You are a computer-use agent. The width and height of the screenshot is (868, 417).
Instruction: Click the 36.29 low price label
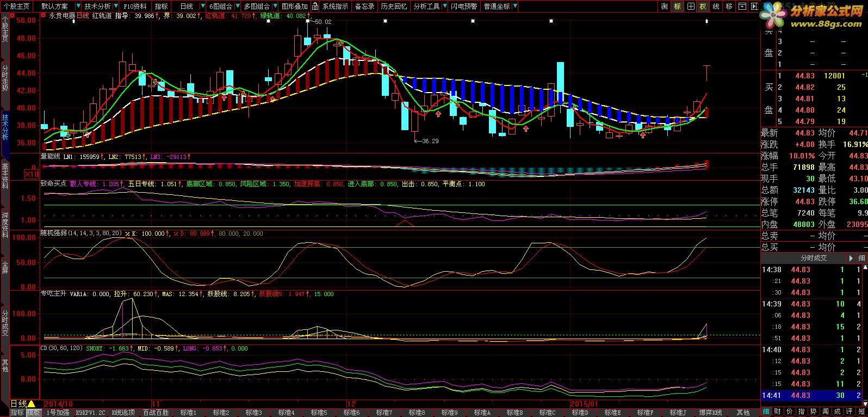click(x=430, y=141)
